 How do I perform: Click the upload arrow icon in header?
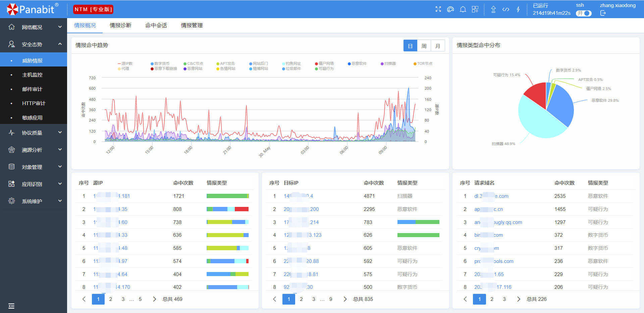click(x=493, y=9)
